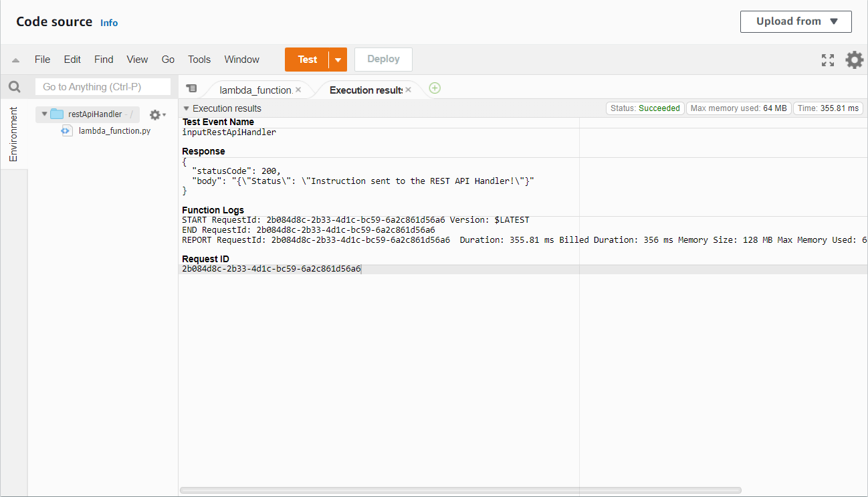Click the lambda_function.py file icon
This screenshot has height=497, width=868.
[66, 131]
